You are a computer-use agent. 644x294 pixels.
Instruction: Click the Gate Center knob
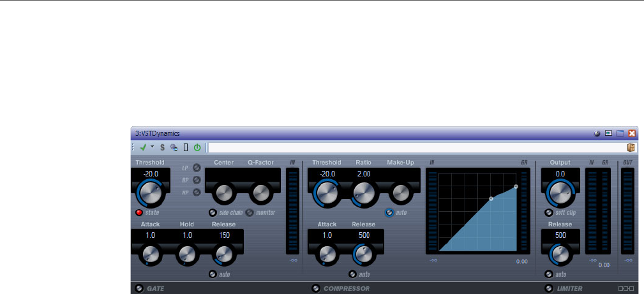point(224,193)
